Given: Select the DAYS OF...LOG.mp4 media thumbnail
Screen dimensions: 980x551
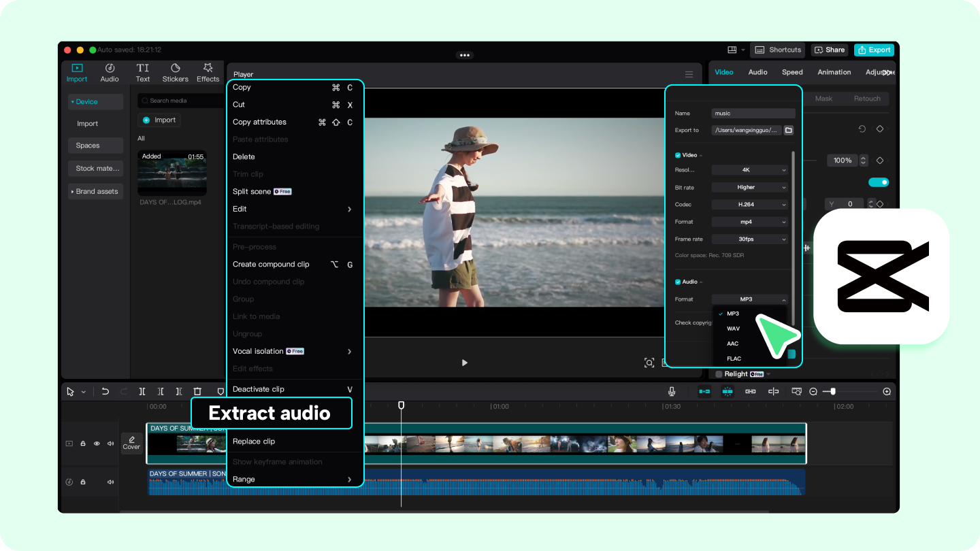Looking at the screenshot, I should (x=171, y=173).
